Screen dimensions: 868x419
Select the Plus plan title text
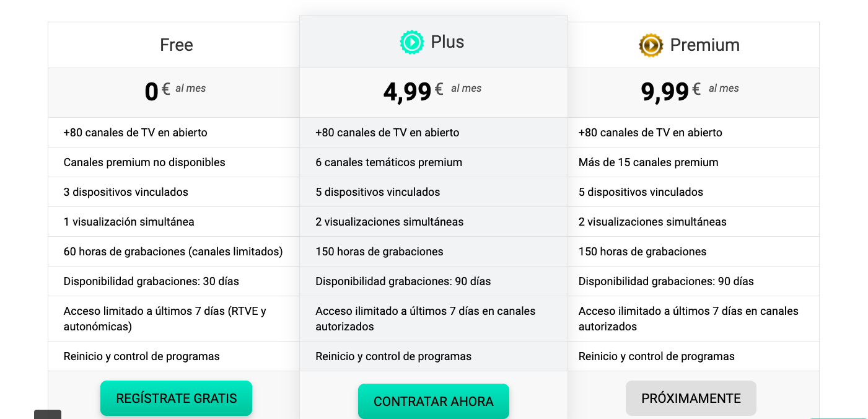(447, 42)
